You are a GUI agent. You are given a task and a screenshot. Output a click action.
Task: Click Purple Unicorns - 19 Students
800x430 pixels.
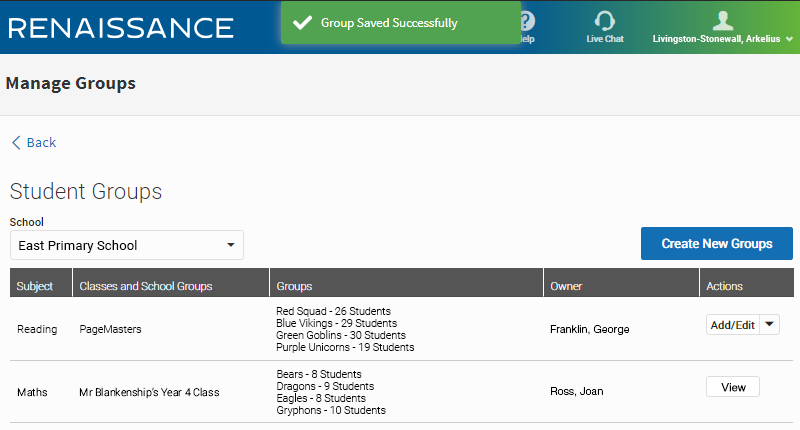point(345,347)
